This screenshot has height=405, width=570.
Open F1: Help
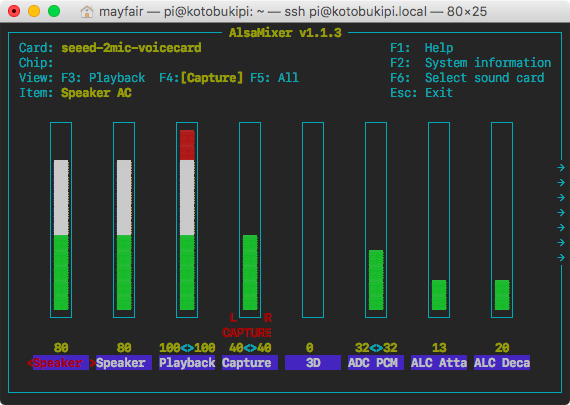(422, 48)
